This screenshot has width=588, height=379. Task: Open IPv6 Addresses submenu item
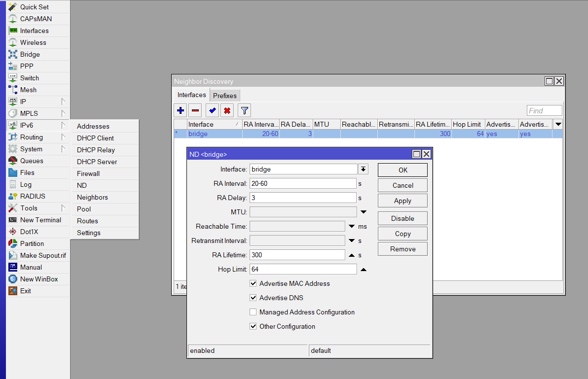(105, 126)
